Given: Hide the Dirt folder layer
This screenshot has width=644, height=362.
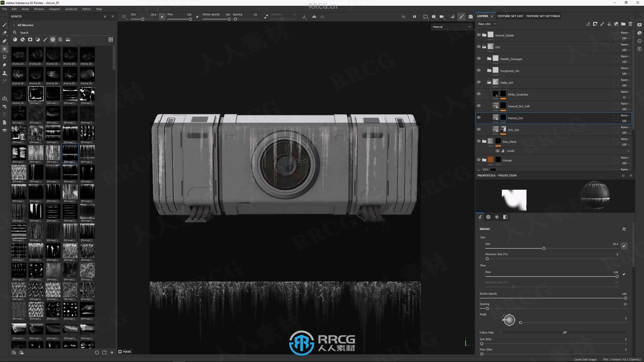Looking at the screenshot, I should click(x=479, y=47).
